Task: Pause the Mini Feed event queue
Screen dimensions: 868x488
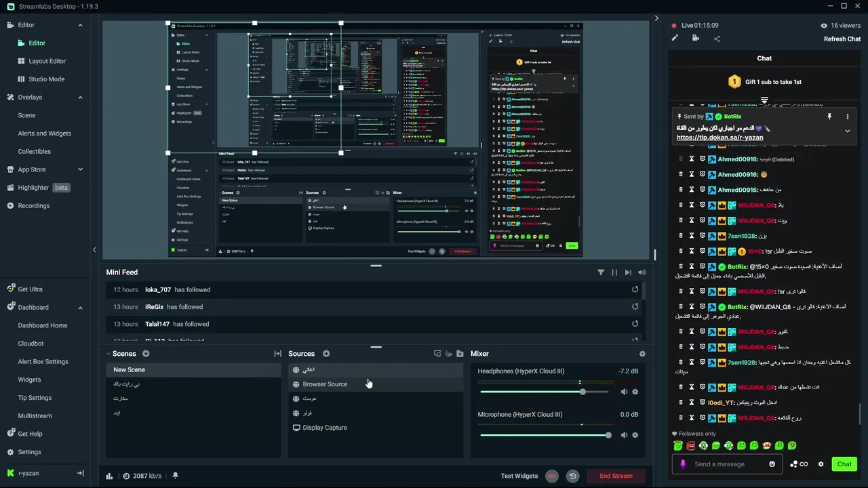Action: [614, 272]
